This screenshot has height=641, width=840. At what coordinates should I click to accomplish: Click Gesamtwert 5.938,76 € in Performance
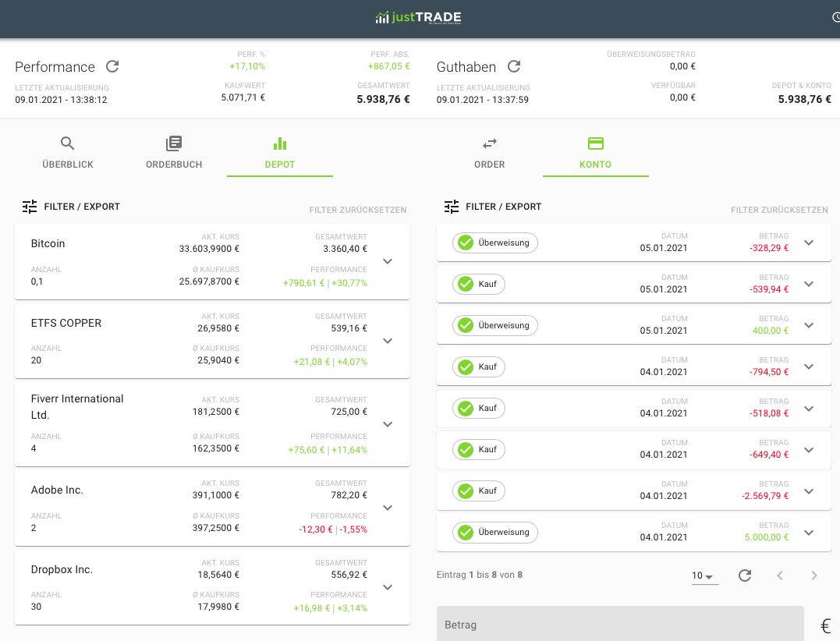[383, 100]
